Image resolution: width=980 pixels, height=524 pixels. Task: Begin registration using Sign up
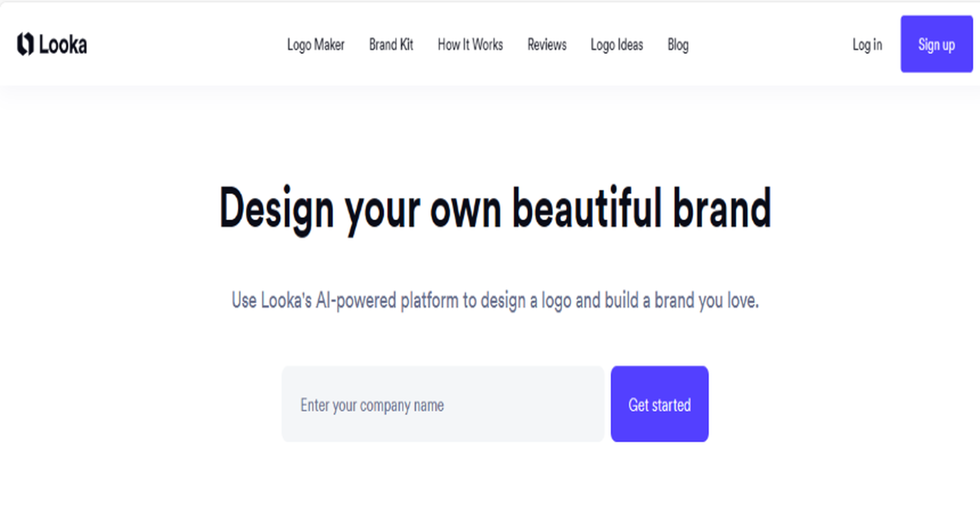tap(936, 45)
